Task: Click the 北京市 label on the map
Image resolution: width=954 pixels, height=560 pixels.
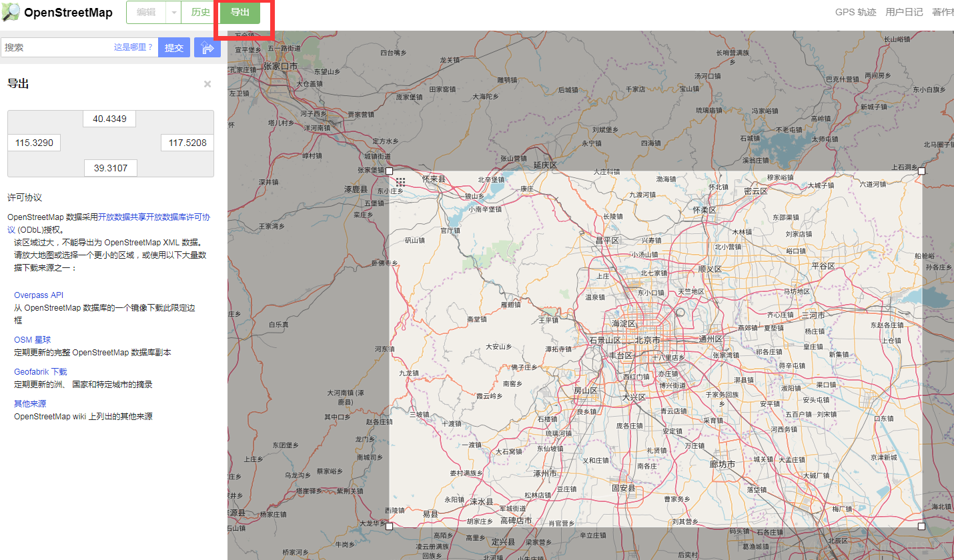Action: pos(648,340)
